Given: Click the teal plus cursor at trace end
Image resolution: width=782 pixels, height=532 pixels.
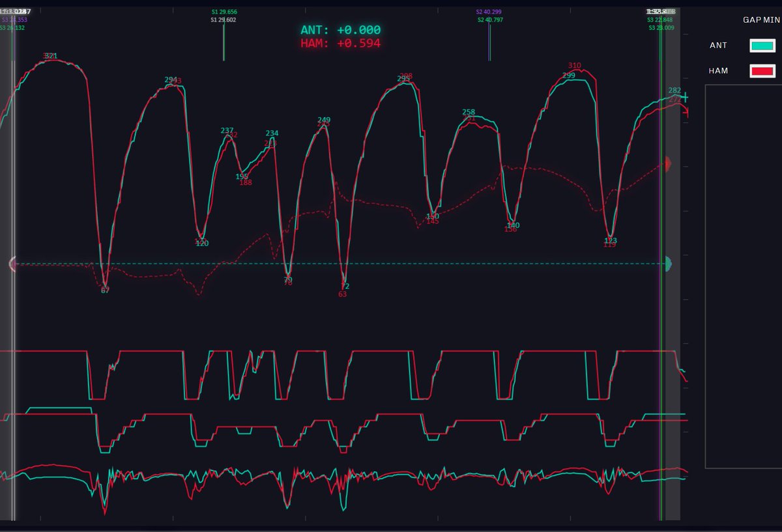Looking at the screenshot, I should pos(685,98).
